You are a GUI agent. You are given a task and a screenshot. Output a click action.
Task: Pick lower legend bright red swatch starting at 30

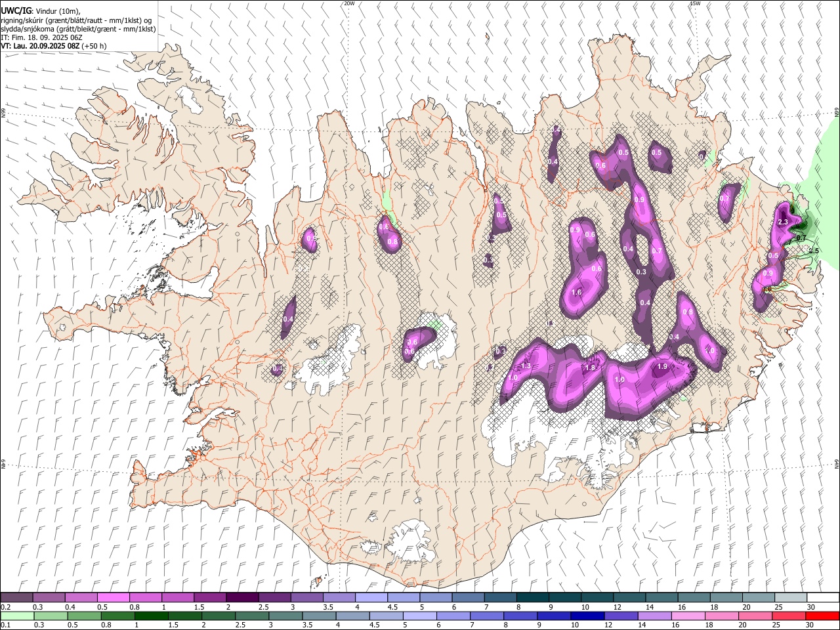coord(822,616)
